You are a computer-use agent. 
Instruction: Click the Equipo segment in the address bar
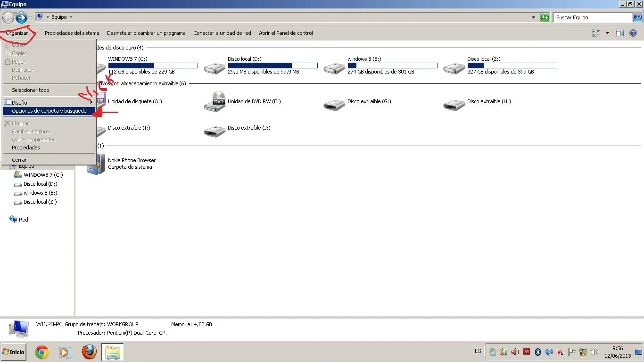pyautogui.click(x=59, y=17)
